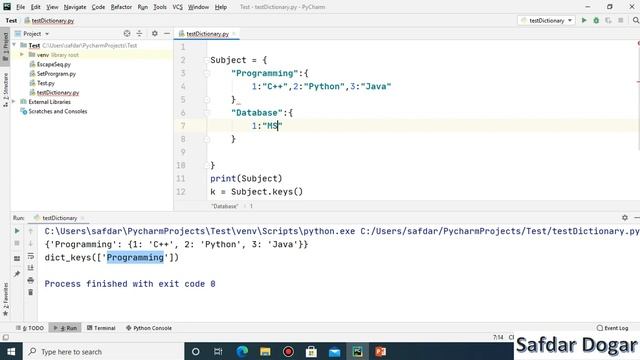This screenshot has height=360, width=640.
Task: Click the gray Stop icon in top toolbar
Action: click(x=621, y=20)
